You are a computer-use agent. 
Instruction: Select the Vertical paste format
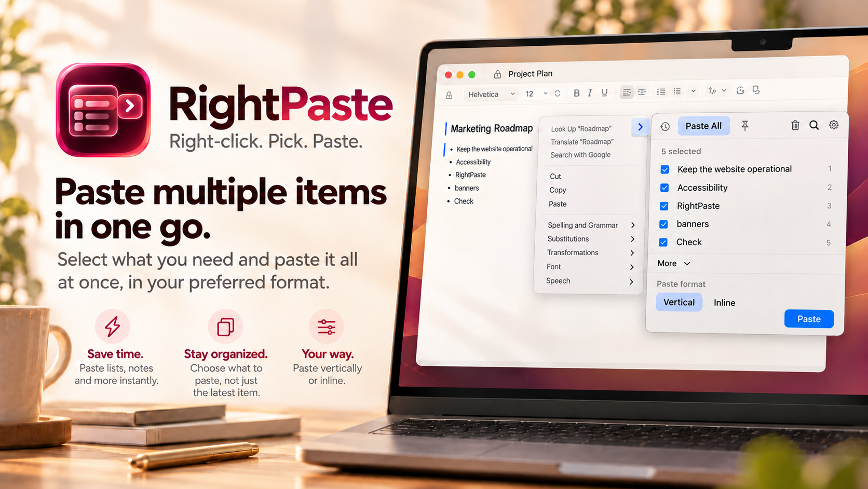point(679,302)
